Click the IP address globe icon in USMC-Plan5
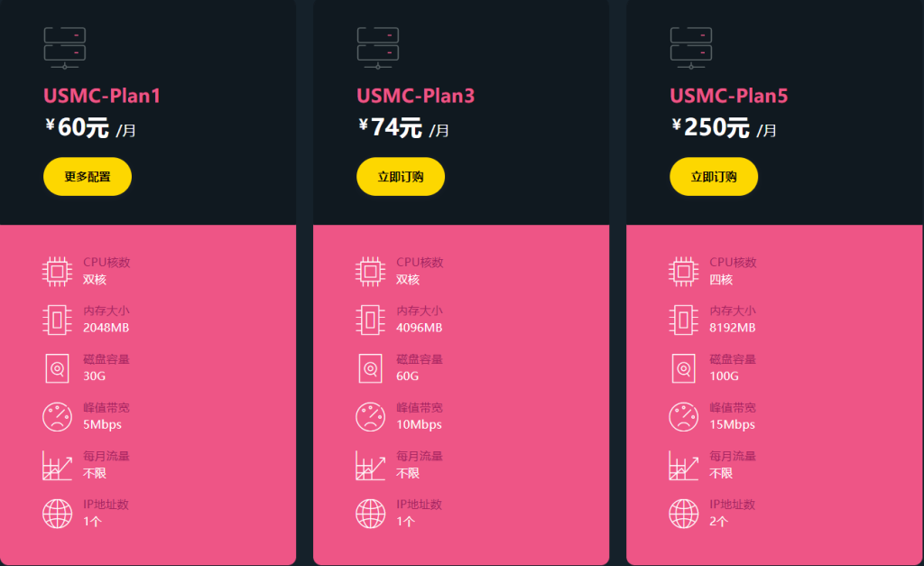The width and height of the screenshot is (924, 566). pos(683,513)
